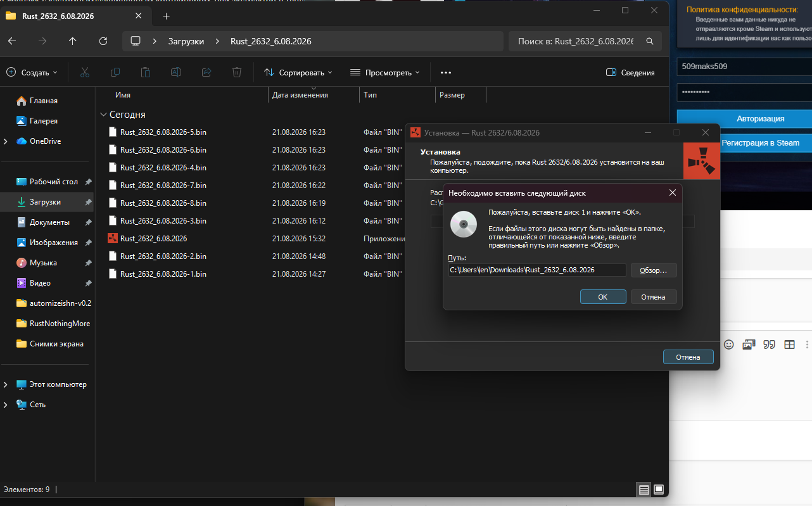Click the pin icon next to Рабочий стол
The height and width of the screenshot is (506, 812).
[x=89, y=182]
